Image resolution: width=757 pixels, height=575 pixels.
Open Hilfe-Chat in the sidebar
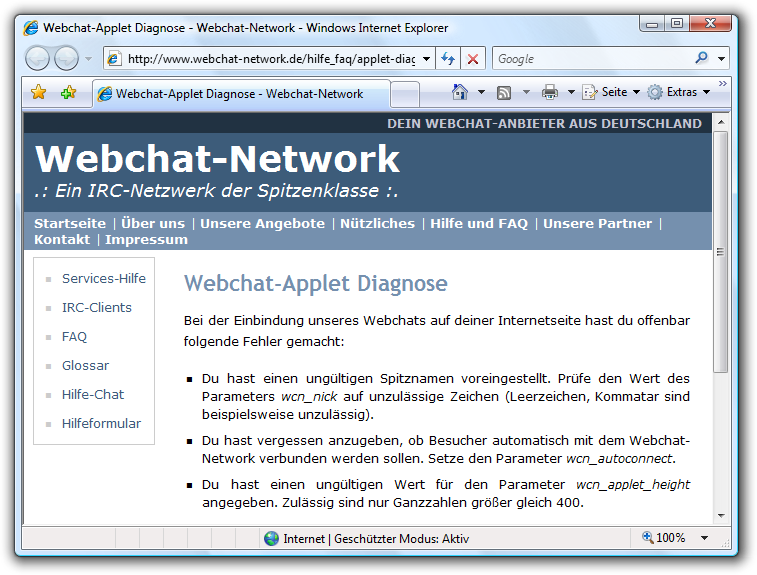[x=93, y=394]
